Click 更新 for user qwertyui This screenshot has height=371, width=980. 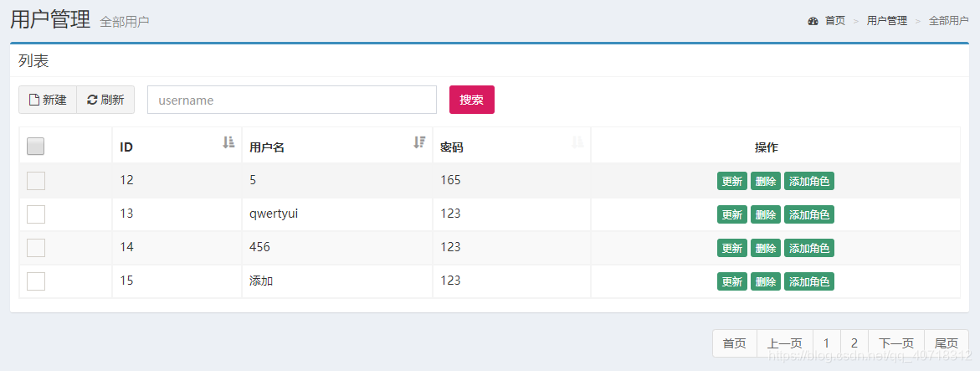click(x=732, y=214)
